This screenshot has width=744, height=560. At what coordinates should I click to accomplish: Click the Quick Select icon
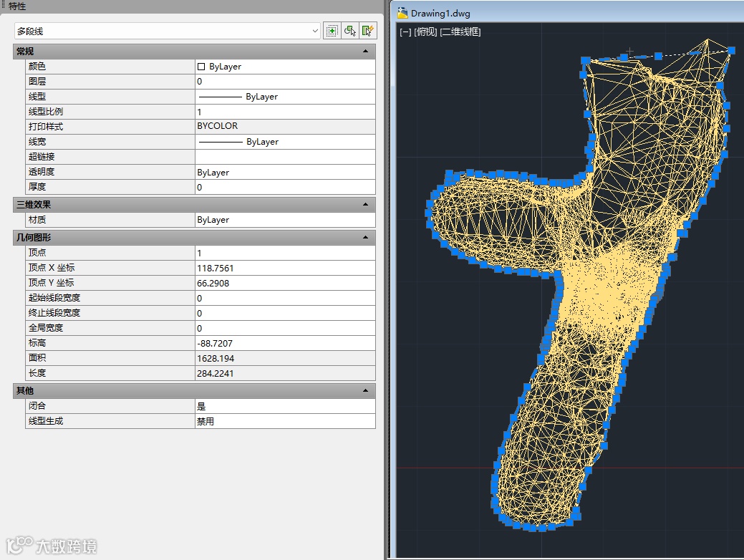pyautogui.click(x=368, y=31)
